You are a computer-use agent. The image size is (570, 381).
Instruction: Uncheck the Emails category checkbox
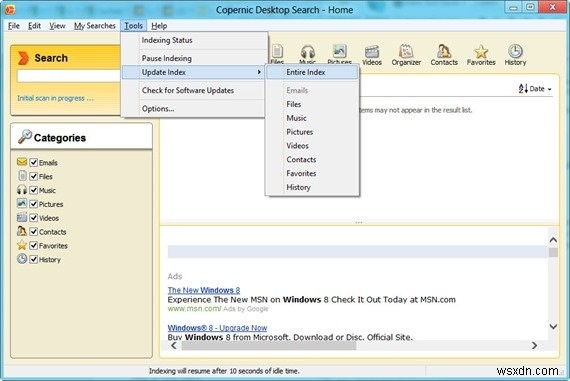(33, 163)
